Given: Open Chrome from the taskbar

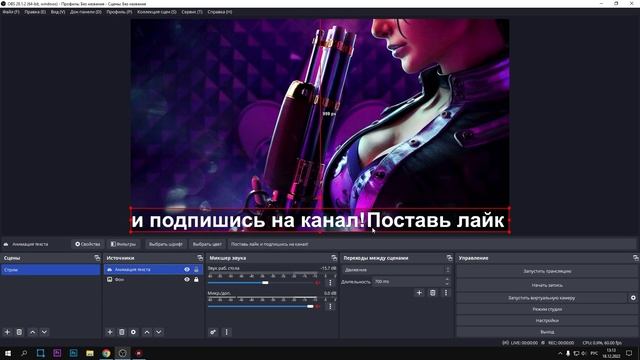Looking at the screenshot, I should (x=106, y=353).
